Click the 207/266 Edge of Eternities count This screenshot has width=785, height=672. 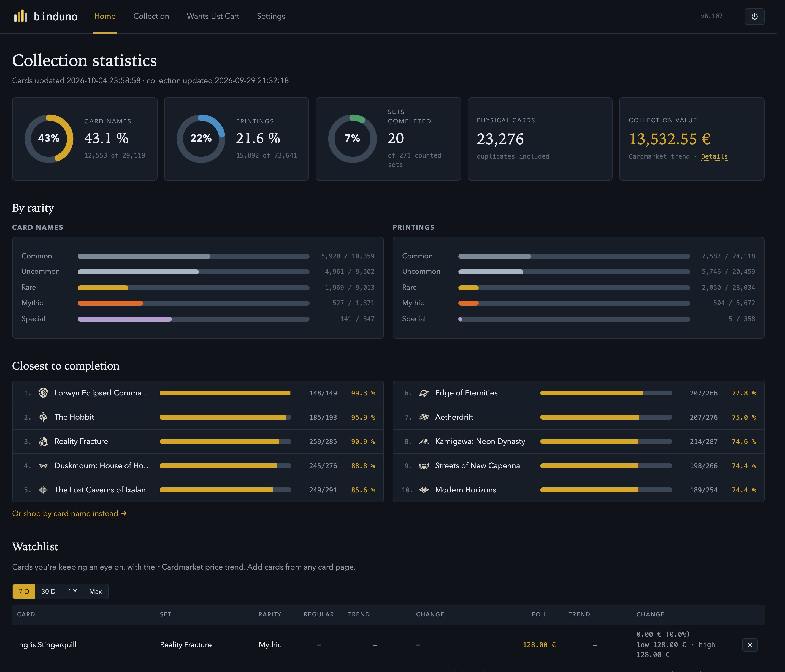coord(703,393)
